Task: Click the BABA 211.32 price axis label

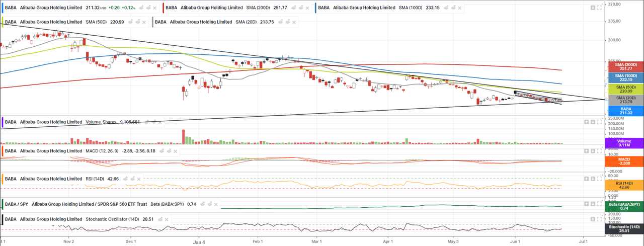Action: [x=626, y=111]
